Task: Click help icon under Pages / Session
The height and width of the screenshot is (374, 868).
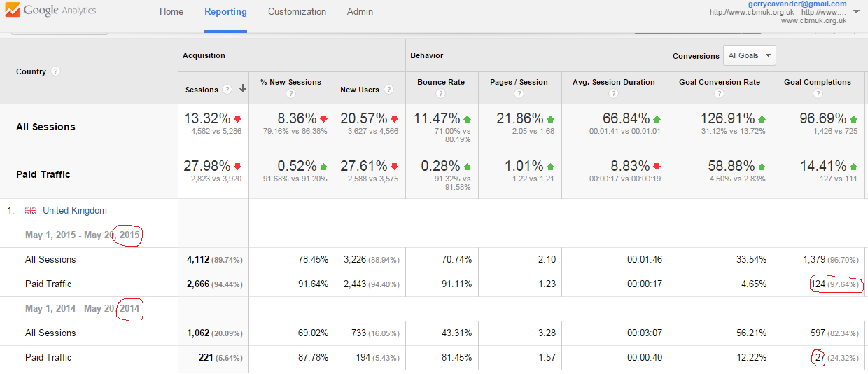Action: [x=519, y=95]
